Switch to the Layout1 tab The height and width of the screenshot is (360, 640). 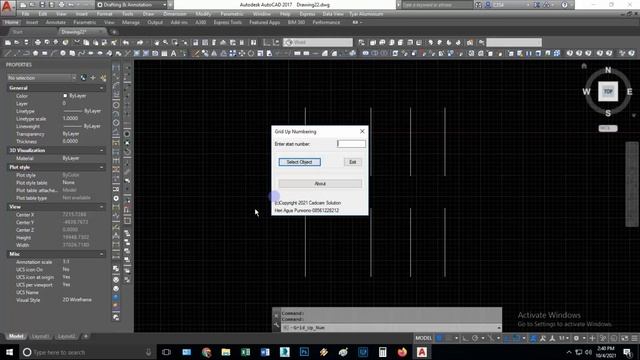[x=40, y=336]
